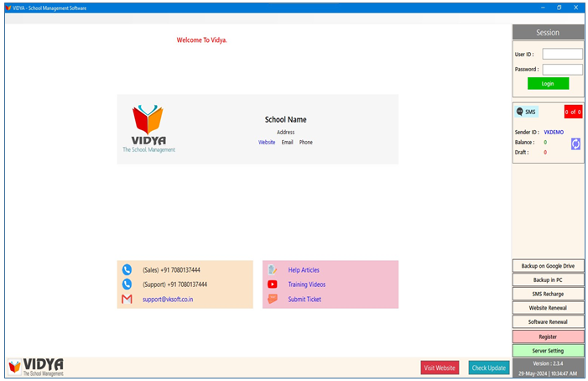Click the Backup in PC button

coord(548,279)
